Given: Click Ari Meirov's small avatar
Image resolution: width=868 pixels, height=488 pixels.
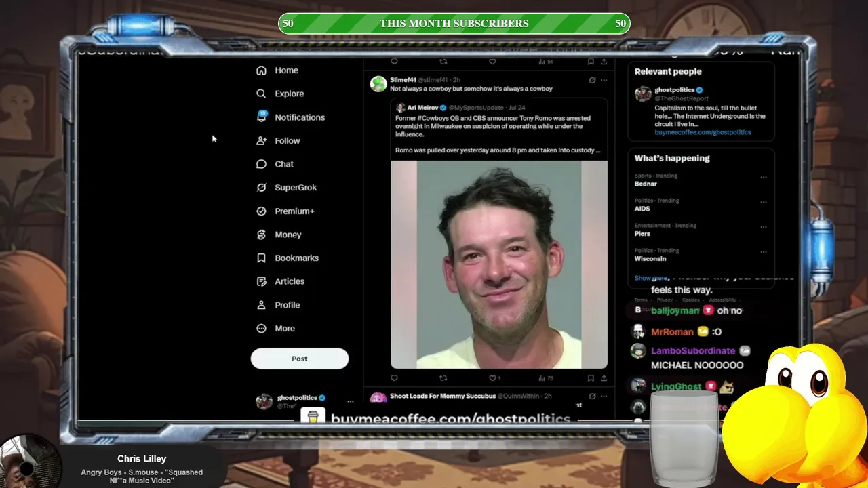Looking at the screenshot, I should [400, 108].
